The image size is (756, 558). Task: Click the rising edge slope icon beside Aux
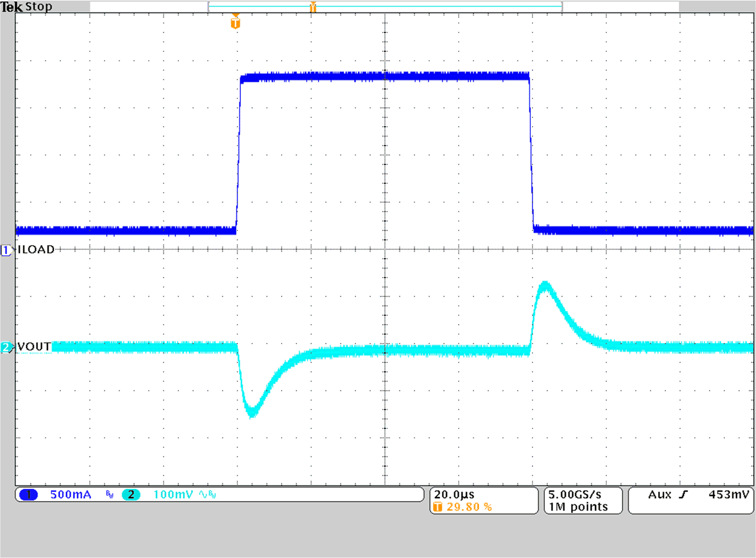point(682,494)
